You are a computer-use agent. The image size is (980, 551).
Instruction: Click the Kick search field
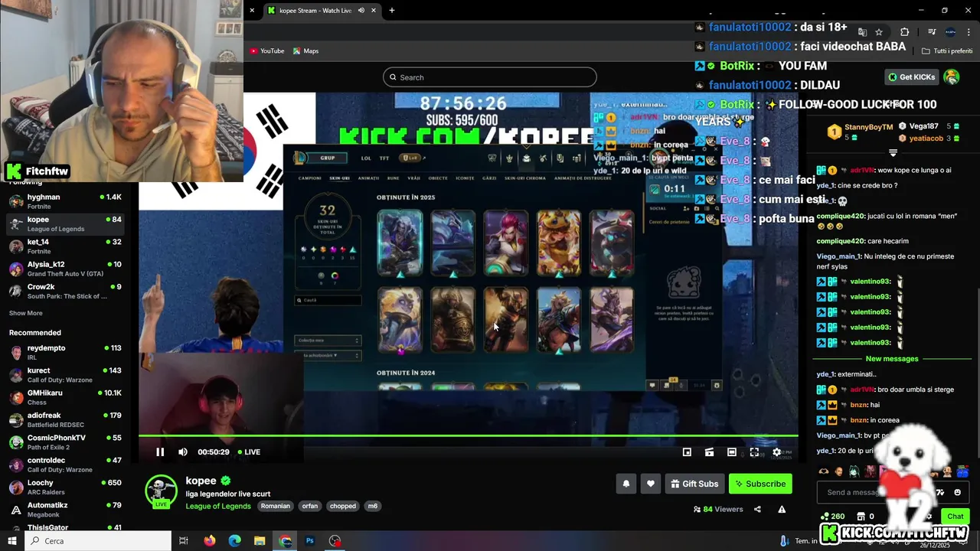point(490,77)
